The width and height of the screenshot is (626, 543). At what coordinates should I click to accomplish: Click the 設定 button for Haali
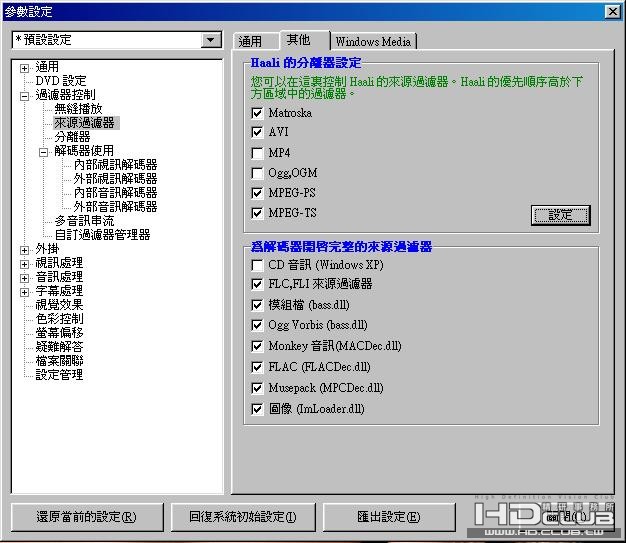(x=561, y=216)
